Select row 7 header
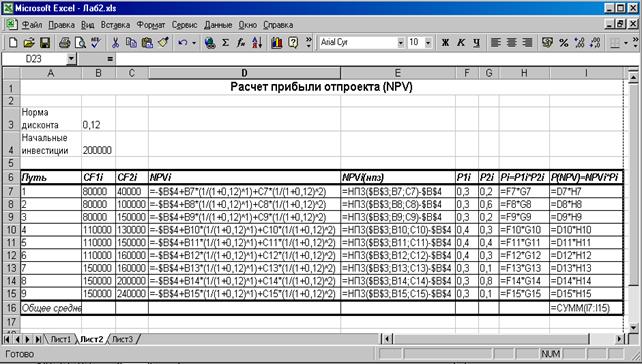Viewport: 642px width, 364px height. (x=11, y=191)
